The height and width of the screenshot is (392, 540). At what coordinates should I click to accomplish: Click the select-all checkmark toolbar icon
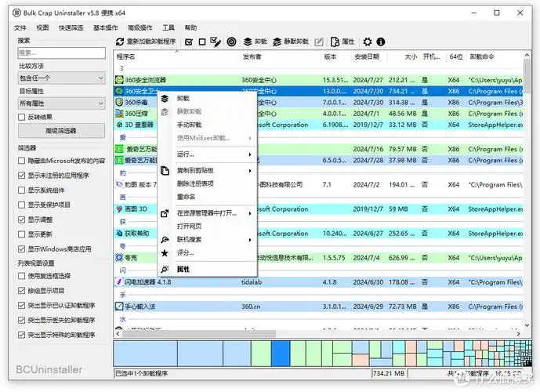188,42
